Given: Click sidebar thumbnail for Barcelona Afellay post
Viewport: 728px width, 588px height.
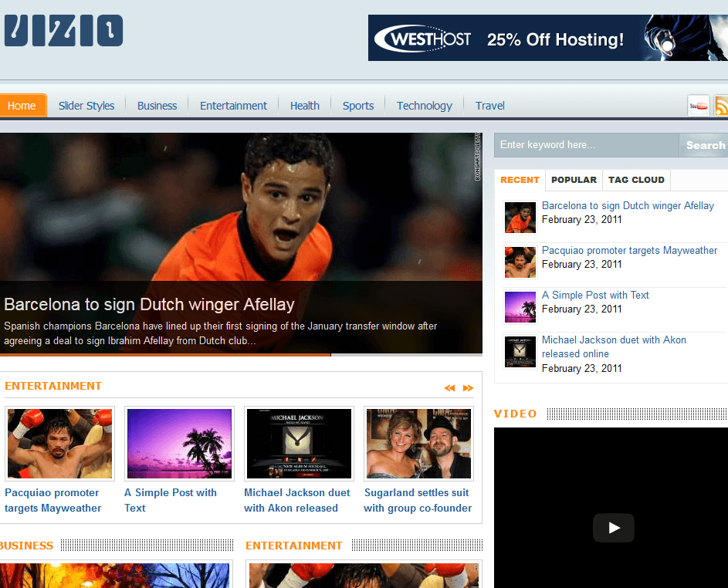Looking at the screenshot, I should (520, 218).
